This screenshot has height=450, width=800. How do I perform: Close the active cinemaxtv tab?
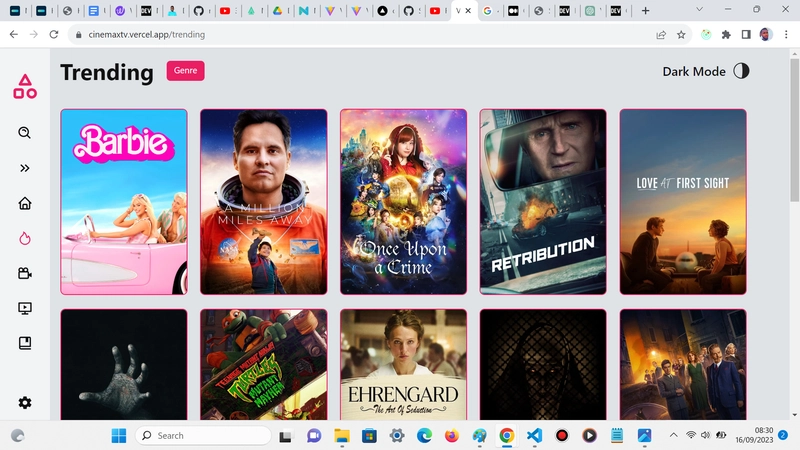pos(468,11)
